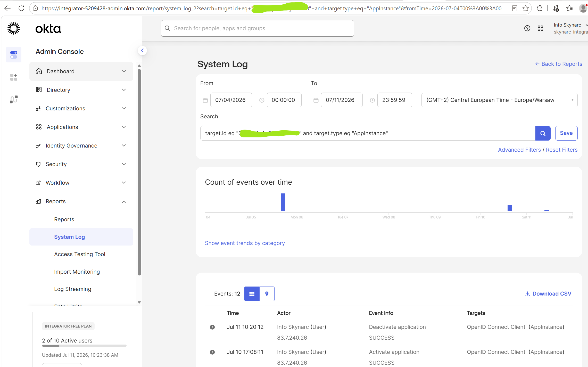Viewport: 588px width, 367px height.
Task: Open the From date calendar icon
Action: pyautogui.click(x=205, y=100)
